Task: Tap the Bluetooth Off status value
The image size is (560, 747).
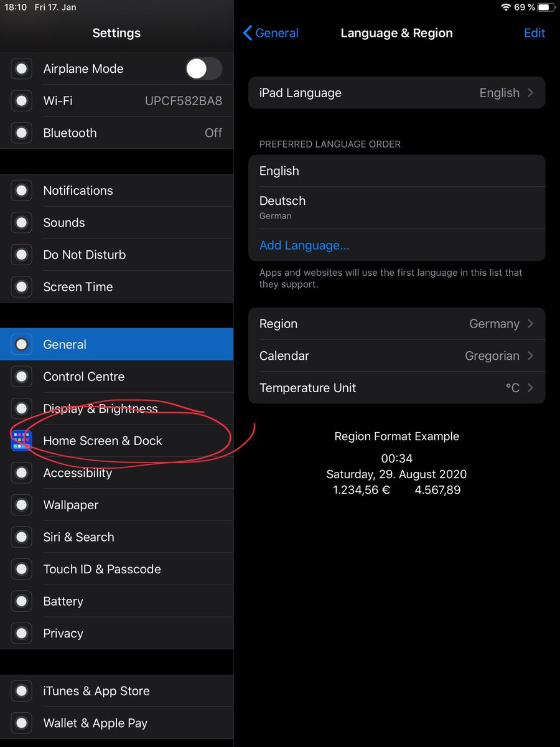Action: (213, 133)
